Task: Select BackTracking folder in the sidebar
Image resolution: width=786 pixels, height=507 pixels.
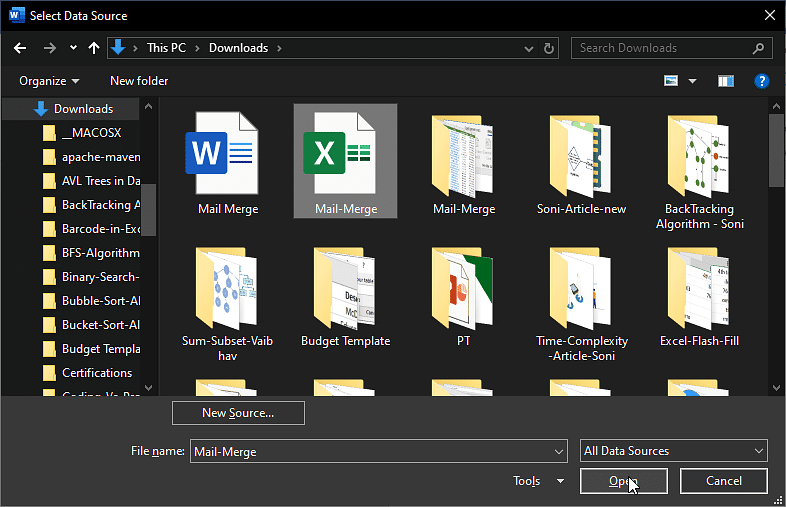Action: point(91,205)
